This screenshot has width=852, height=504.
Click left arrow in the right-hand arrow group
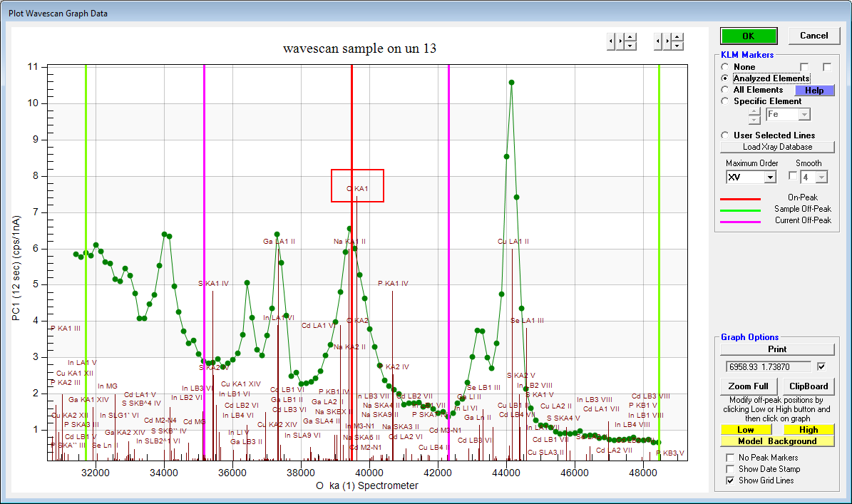[658, 41]
